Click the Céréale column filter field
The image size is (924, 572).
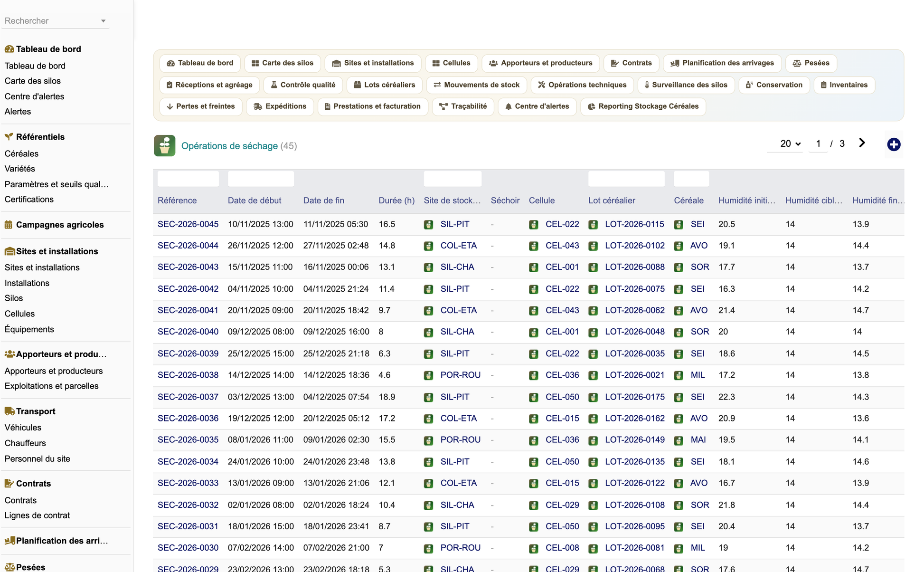(x=691, y=179)
